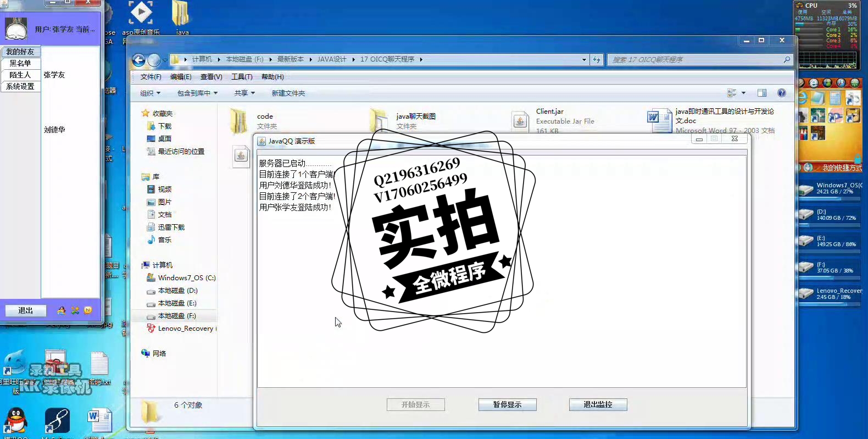The height and width of the screenshot is (439, 868).
Task: Select friend 张学友 in the list
Action: pyautogui.click(x=54, y=75)
